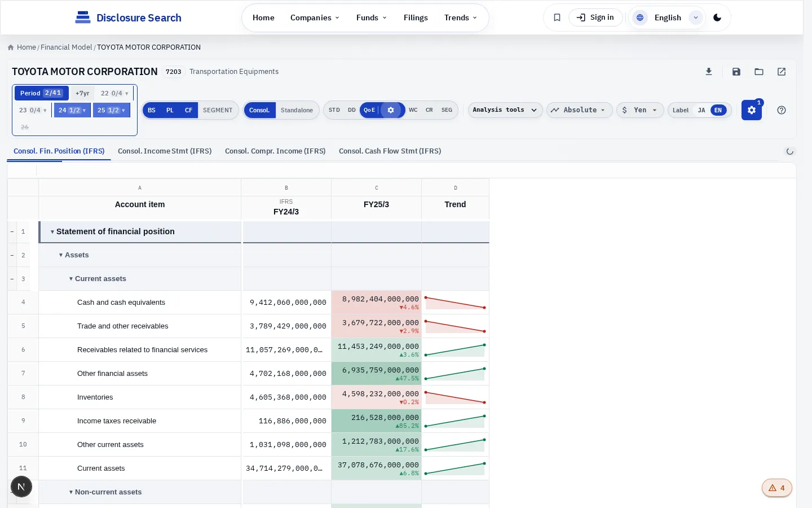
Task: Select QoE analysis mode
Action: 369,110
